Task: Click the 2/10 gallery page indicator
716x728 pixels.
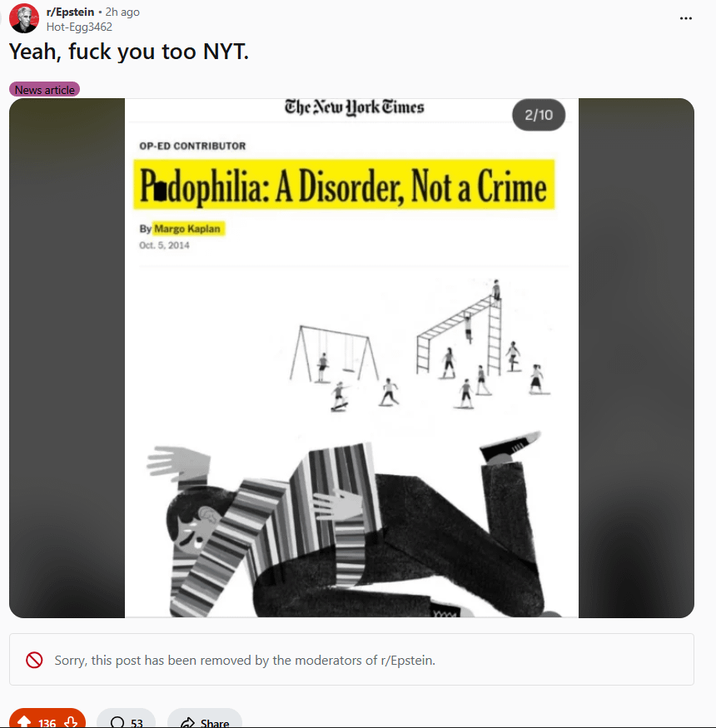Action: [539, 115]
